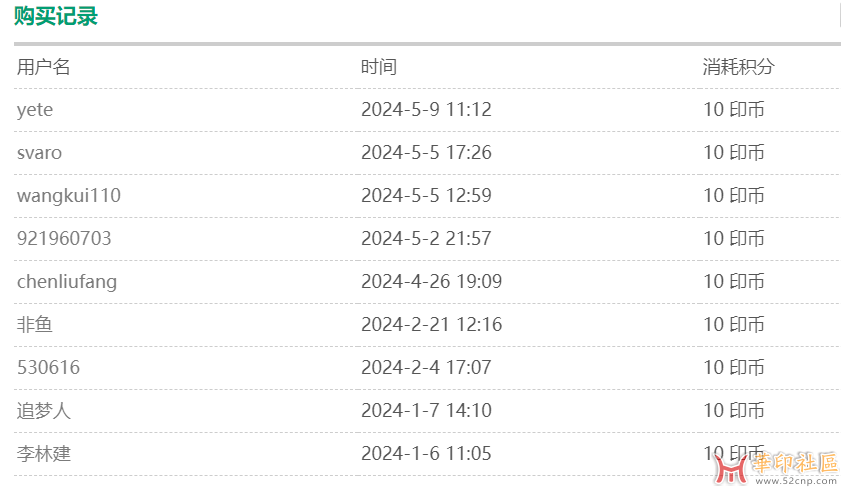Screen dimensions: 841x488
Task: Open user profile svaro
Action: (x=39, y=153)
